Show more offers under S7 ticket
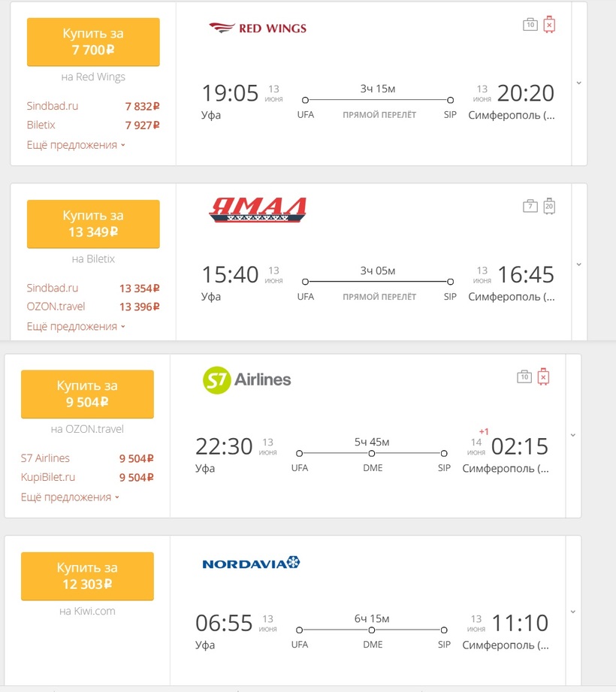Viewport: 616px width, 692px height. click(x=70, y=497)
